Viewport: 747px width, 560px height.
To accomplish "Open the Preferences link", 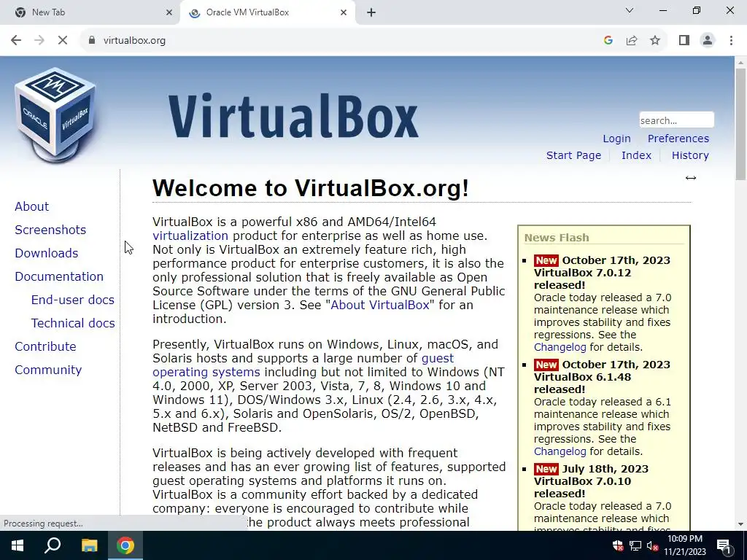I will (x=678, y=139).
